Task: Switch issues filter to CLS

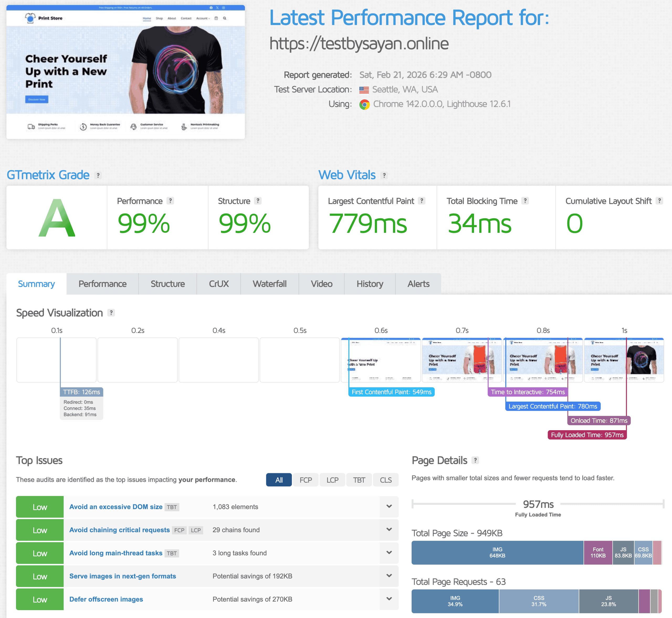Action: pyautogui.click(x=386, y=480)
